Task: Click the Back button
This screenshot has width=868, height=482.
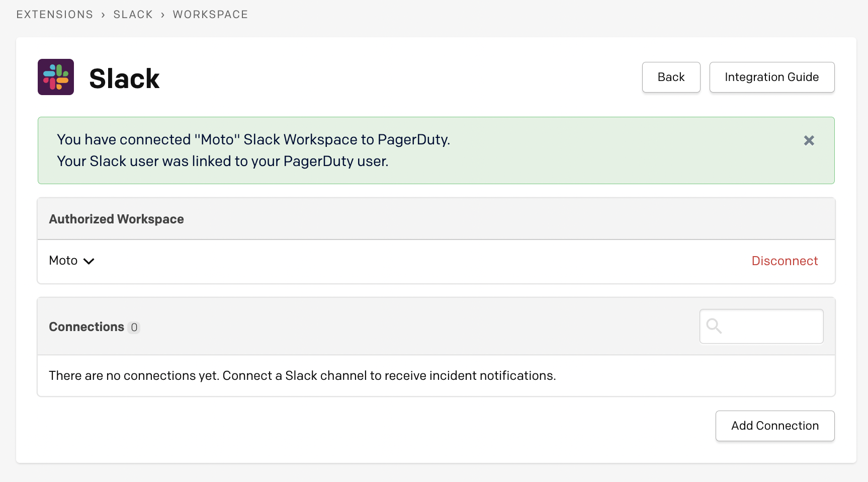Action: [671, 77]
